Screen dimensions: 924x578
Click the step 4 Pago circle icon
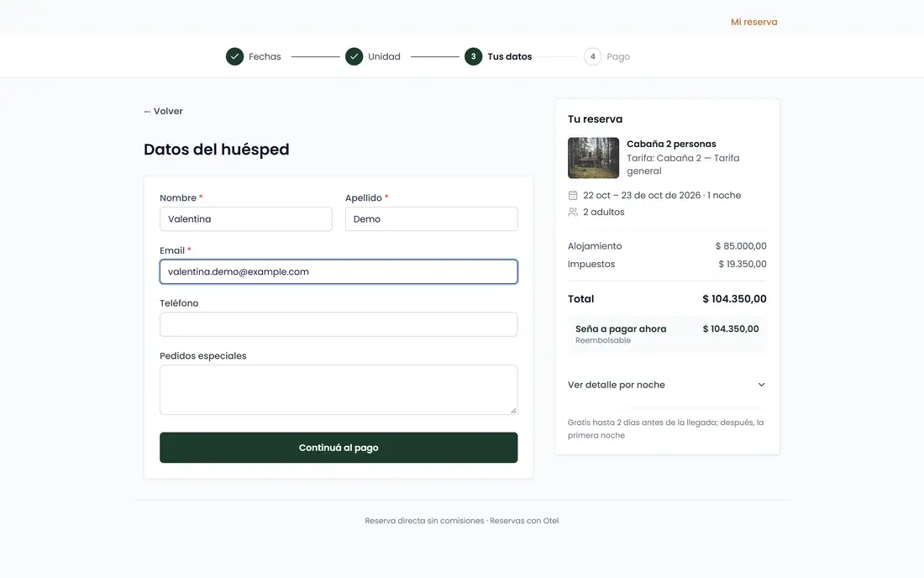(x=593, y=56)
